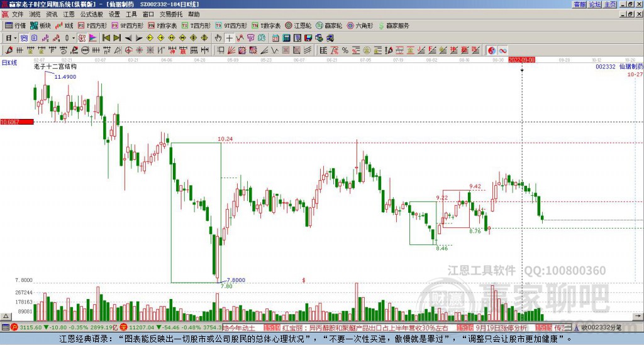Click the 老子十二宫结构 indicator label
The height and width of the screenshot is (345, 644).
(x=55, y=66)
